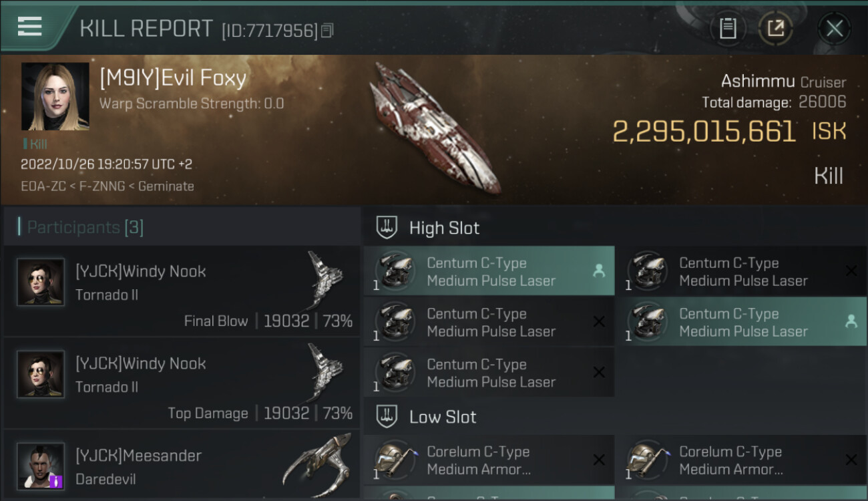
Task: Open the hamburger menu
Action: coord(30,27)
